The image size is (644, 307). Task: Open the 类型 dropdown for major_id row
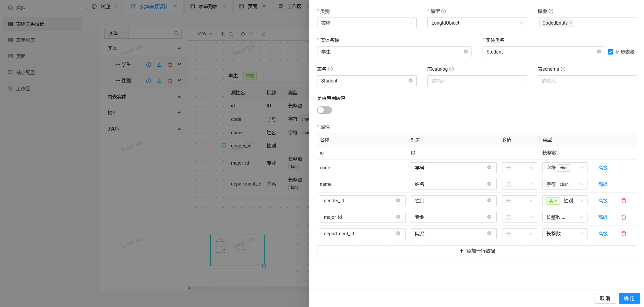(x=565, y=217)
